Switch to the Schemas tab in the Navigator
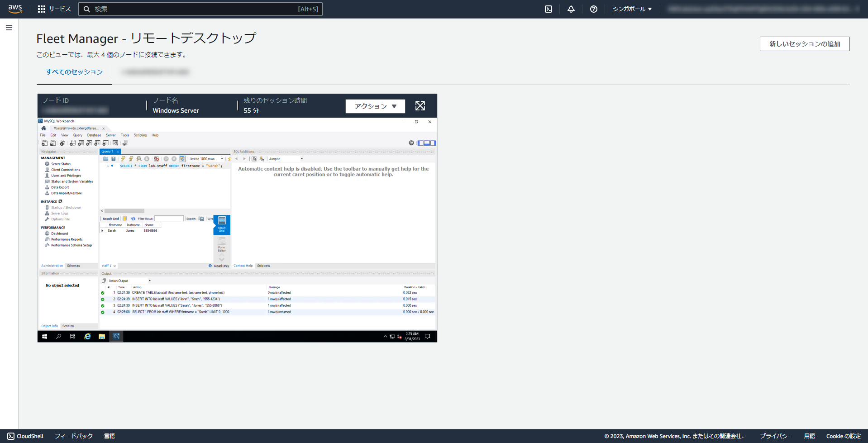The height and width of the screenshot is (443, 868). click(x=73, y=266)
